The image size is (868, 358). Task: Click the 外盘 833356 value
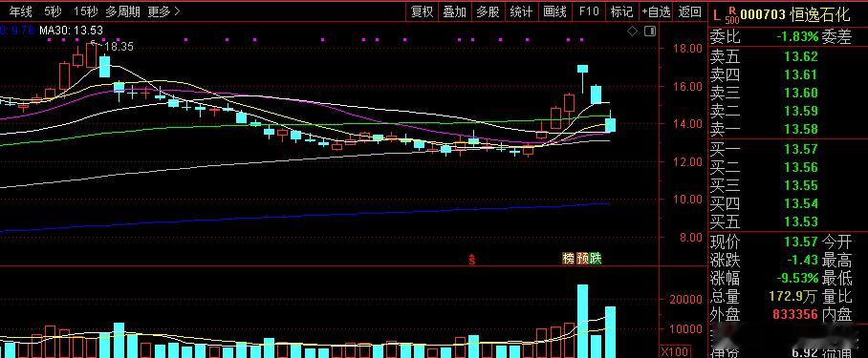(794, 314)
